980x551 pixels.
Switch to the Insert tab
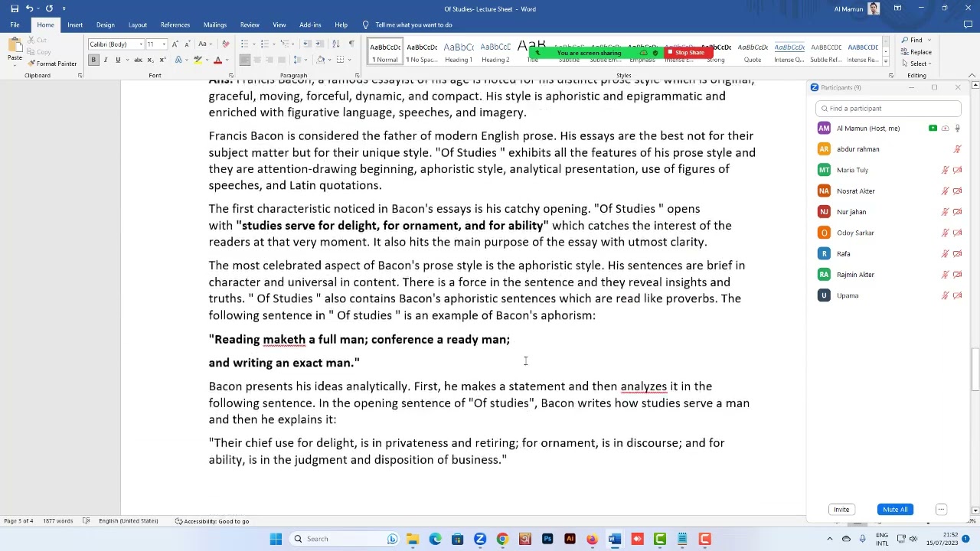pos(75,24)
